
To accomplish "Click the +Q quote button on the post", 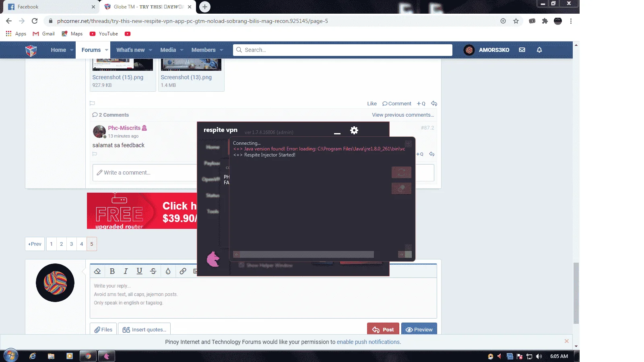I will (421, 103).
